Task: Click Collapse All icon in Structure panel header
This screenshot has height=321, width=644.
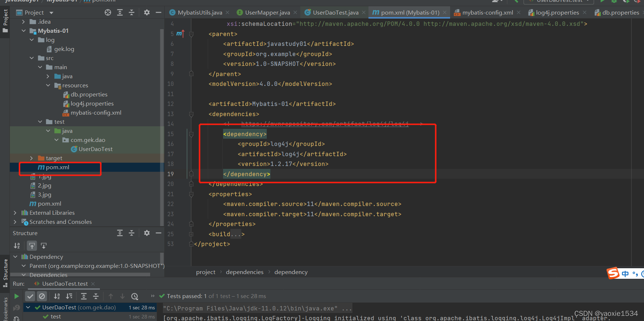Action: [132, 233]
